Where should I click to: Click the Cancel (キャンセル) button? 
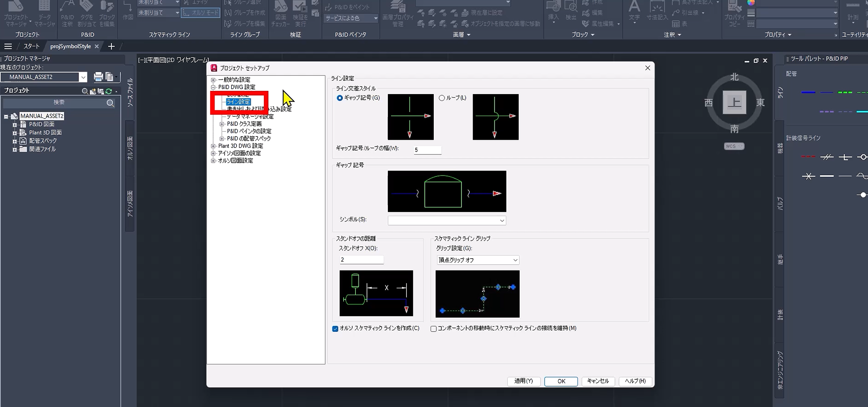[x=598, y=381]
